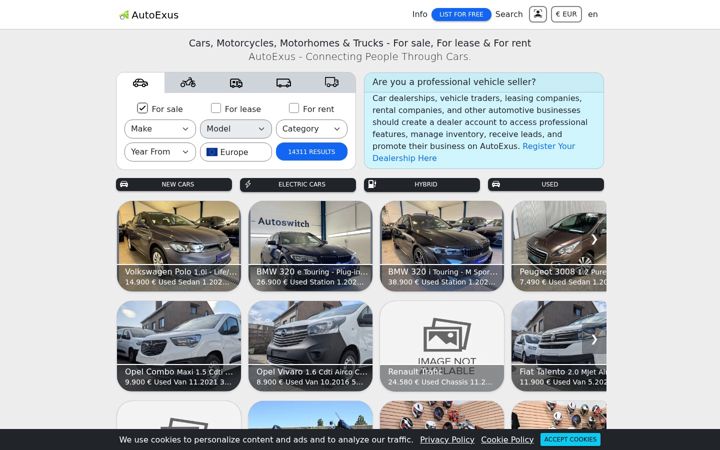Viewport: 720px width, 450px height.
Task: Click the car icon on Used
Action: [x=496, y=184]
